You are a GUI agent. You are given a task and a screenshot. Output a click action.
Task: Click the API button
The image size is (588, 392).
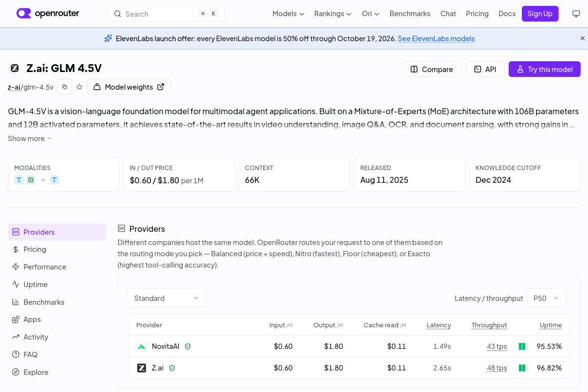[x=485, y=69]
